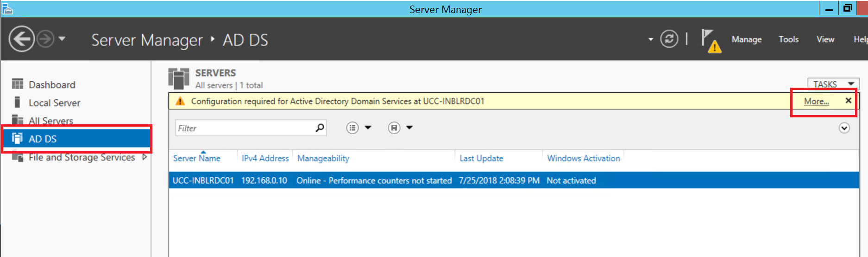Click the AD DS sidebar icon
The width and height of the screenshot is (868, 257).
17,138
